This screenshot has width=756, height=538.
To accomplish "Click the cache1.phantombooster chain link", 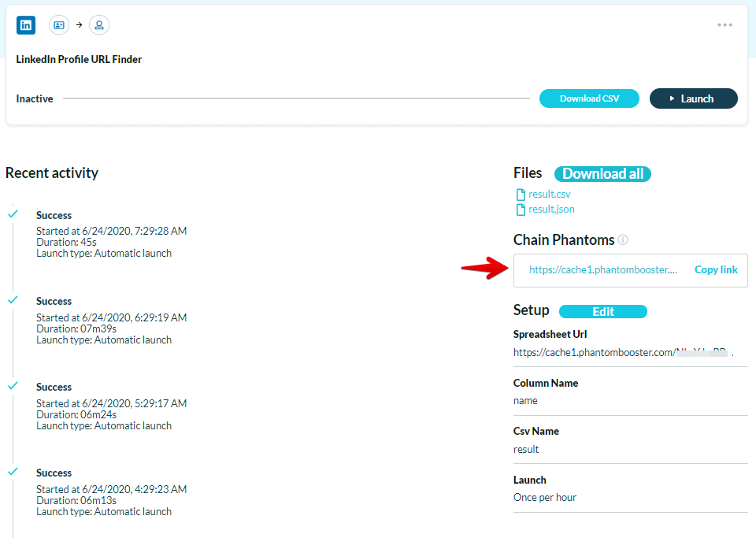I will pos(603,270).
